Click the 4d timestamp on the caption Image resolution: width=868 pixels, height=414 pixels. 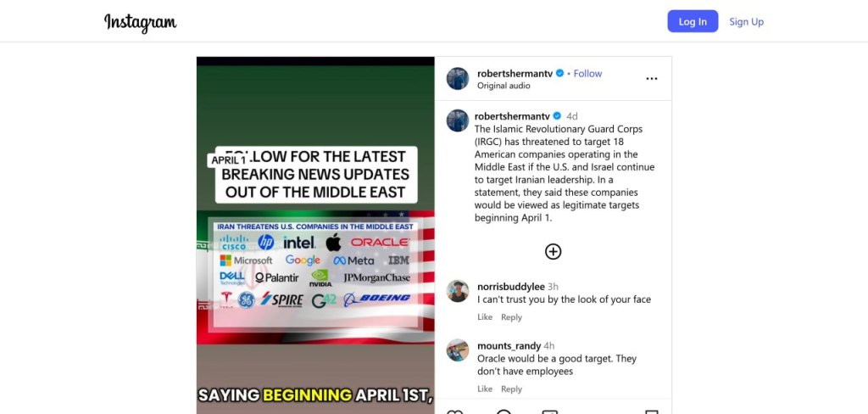pos(572,116)
